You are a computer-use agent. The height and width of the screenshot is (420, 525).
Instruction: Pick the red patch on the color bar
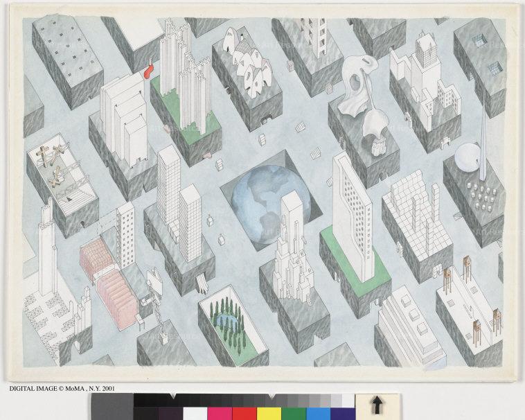(244, 413)
